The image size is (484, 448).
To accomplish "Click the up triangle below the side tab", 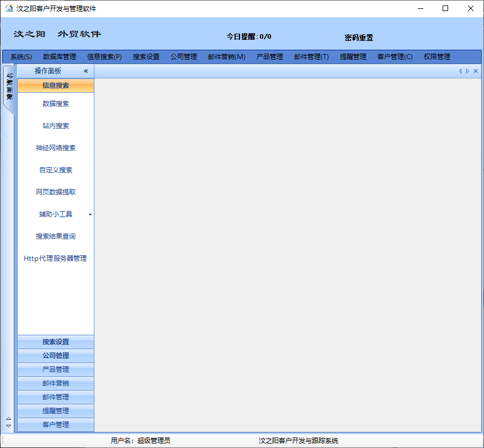I will tap(8, 419).
